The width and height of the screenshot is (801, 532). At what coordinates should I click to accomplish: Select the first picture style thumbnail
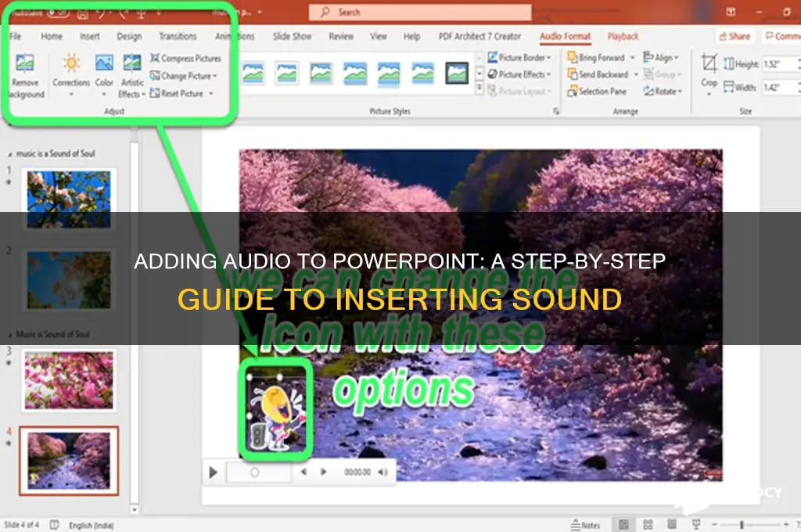point(253,73)
